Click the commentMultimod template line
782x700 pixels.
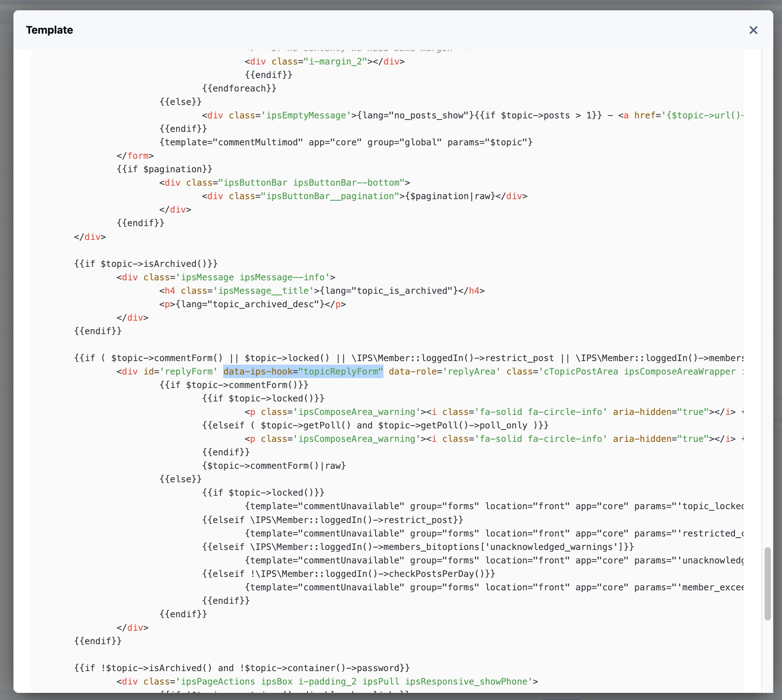346,142
